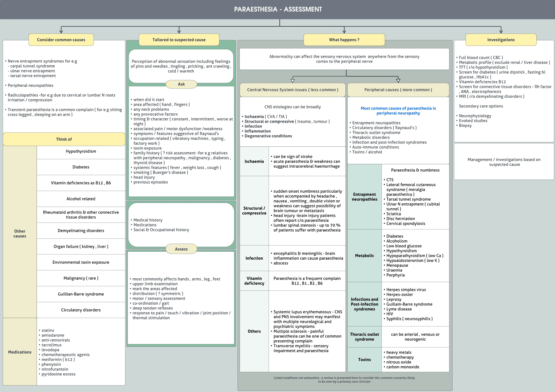Select the "Infection" row label

point(254,258)
